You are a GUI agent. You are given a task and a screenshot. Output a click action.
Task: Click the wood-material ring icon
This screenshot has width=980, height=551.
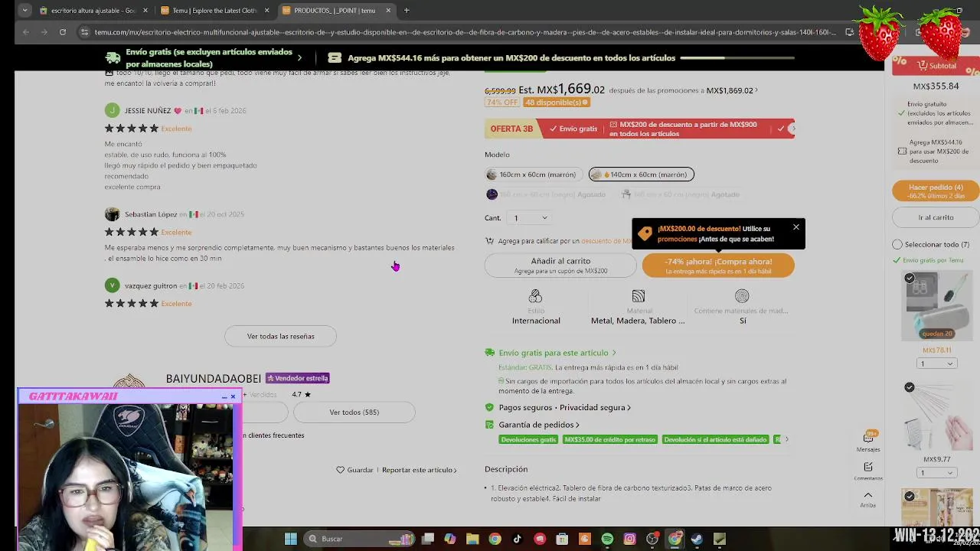(x=742, y=296)
